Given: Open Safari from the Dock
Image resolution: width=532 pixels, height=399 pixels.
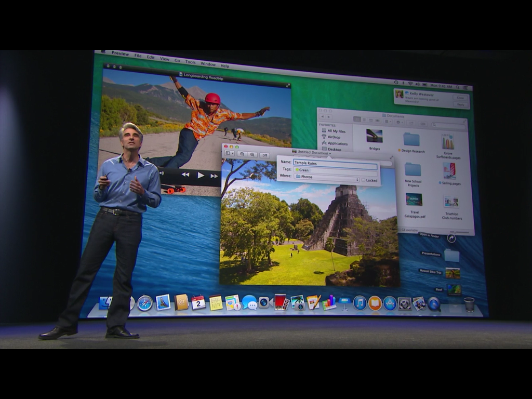Looking at the screenshot, I should point(145,303).
